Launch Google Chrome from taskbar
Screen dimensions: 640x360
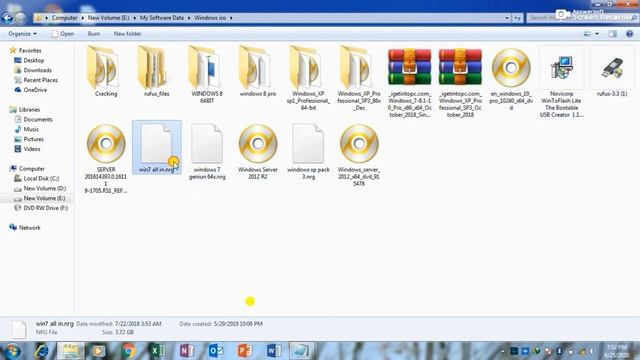(x=129, y=351)
